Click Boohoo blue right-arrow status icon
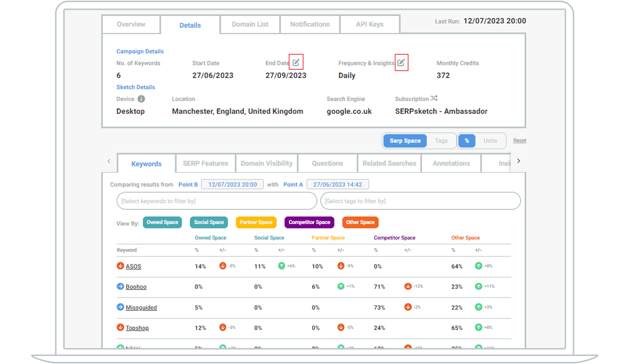 (120, 286)
